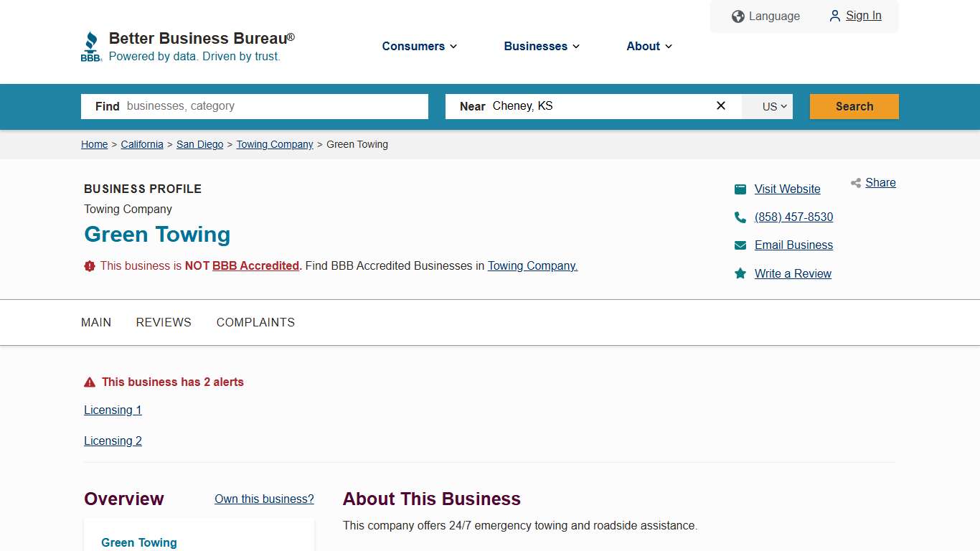Click the NOT BBB Accredited warning badge

coord(89,265)
